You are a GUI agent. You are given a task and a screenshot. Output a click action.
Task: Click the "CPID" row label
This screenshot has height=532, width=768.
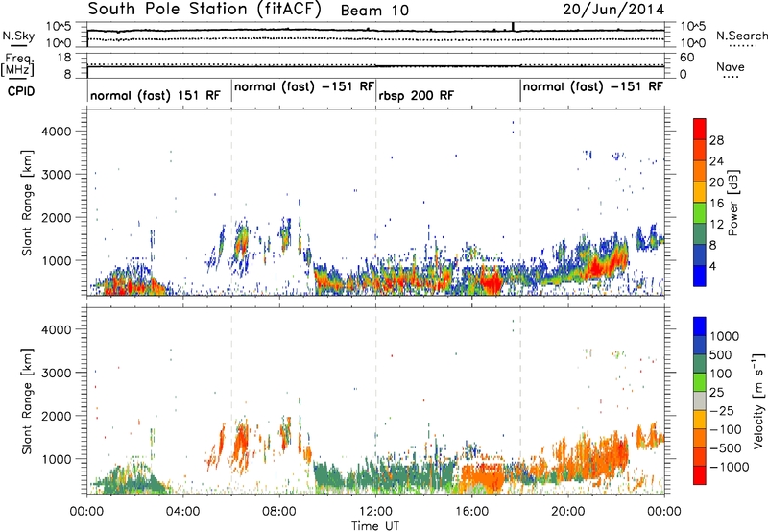click(x=21, y=91)
